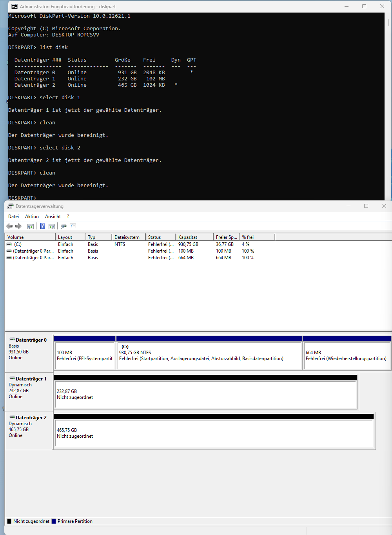Sort by the Status column header

point(161,237)
